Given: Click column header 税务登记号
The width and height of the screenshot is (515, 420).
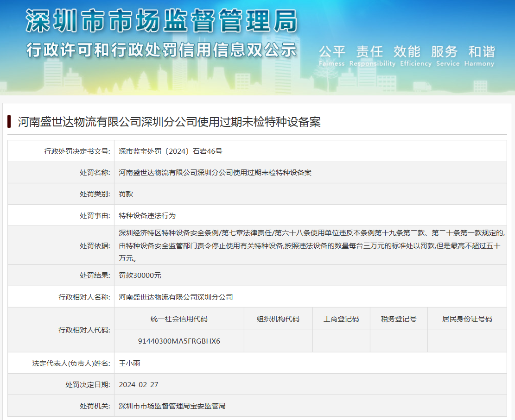Looking at the screenshot, I should [399, 319].
